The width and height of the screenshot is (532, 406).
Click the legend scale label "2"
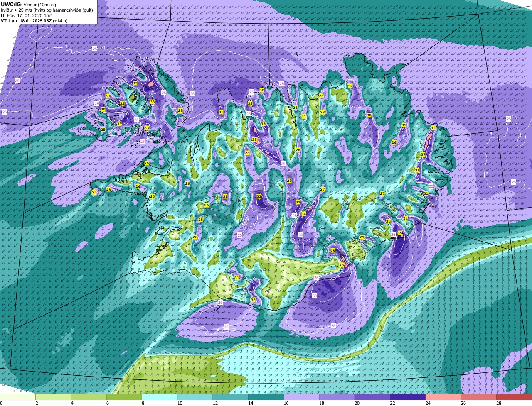click(x=37, y=403)
